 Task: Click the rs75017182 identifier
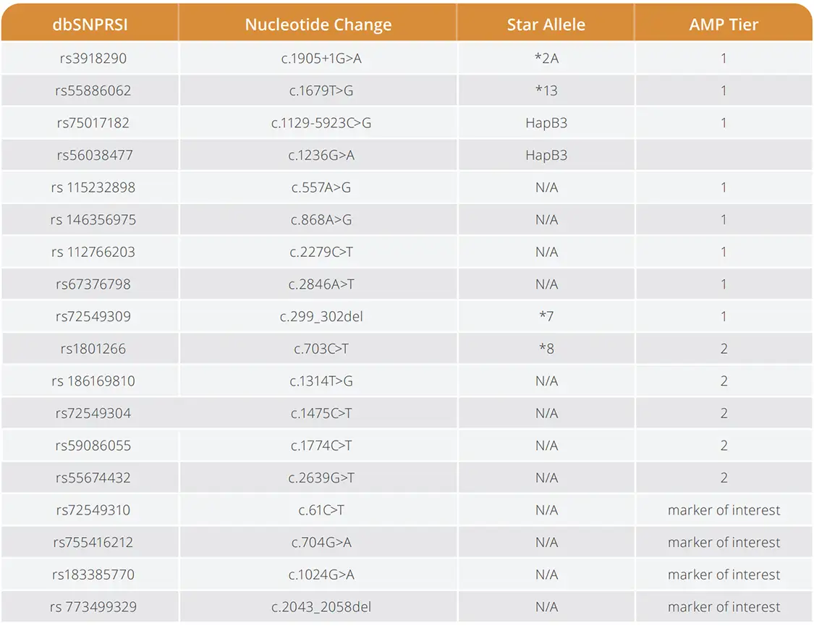[93, 123]
